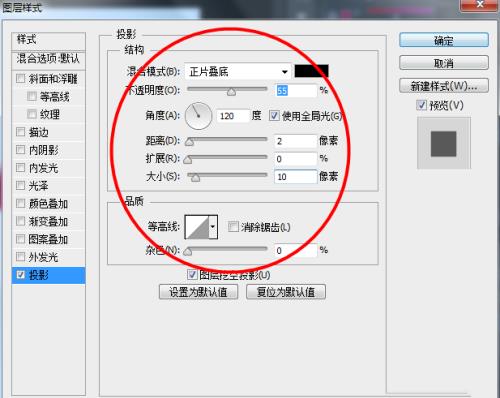
Task: Click the 扩展 field showing 0
Action: pos(295,159)
